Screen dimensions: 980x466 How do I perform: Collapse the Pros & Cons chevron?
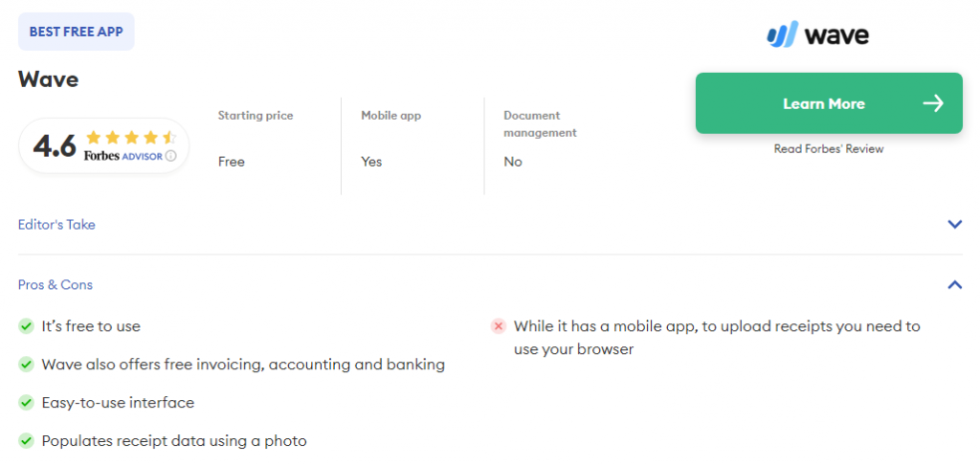(x=954, y=285)
